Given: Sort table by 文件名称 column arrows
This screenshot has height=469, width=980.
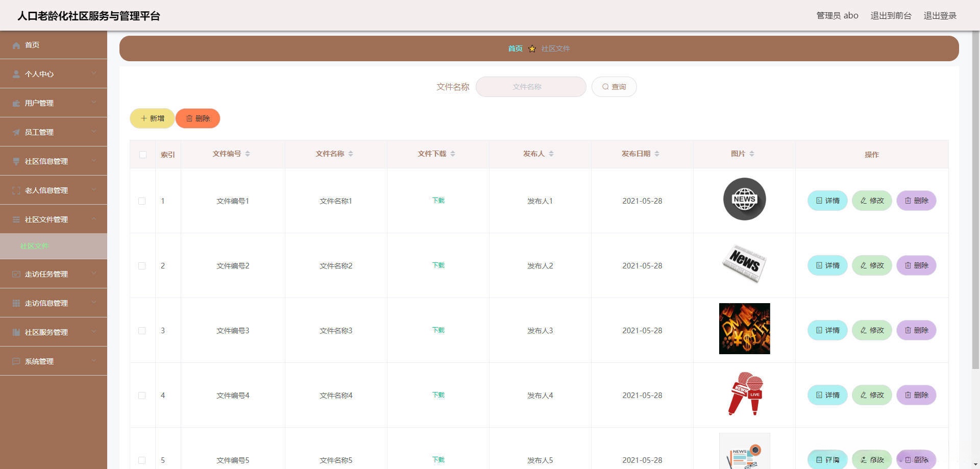Looking at the screenshot, I should [x=351, y=154].
